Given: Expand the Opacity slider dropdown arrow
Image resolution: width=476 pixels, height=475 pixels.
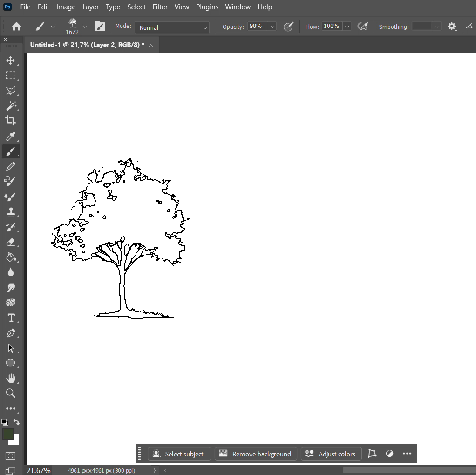Looking at the screenshot, I should [x=272, y=27].
